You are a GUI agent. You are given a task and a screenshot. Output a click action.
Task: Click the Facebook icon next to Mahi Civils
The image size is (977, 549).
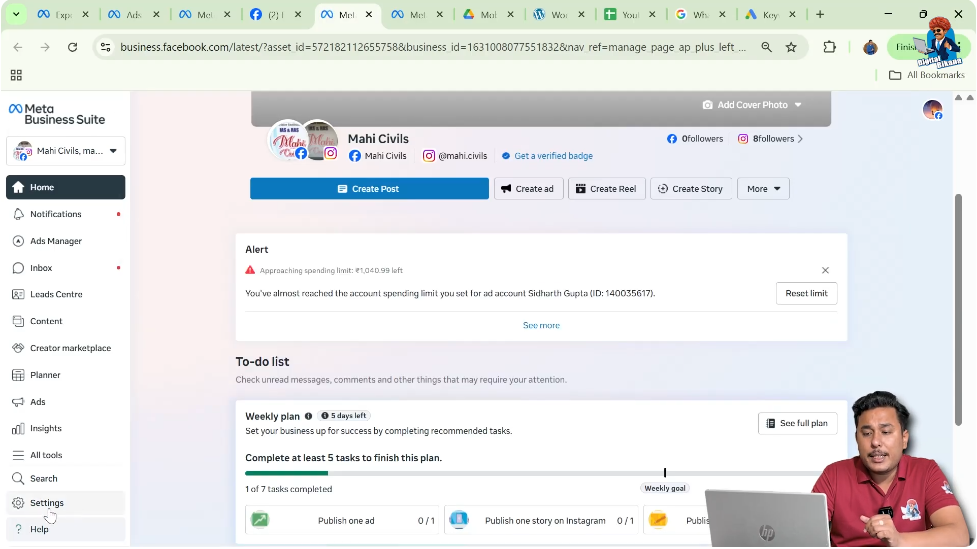click(355, 156)
